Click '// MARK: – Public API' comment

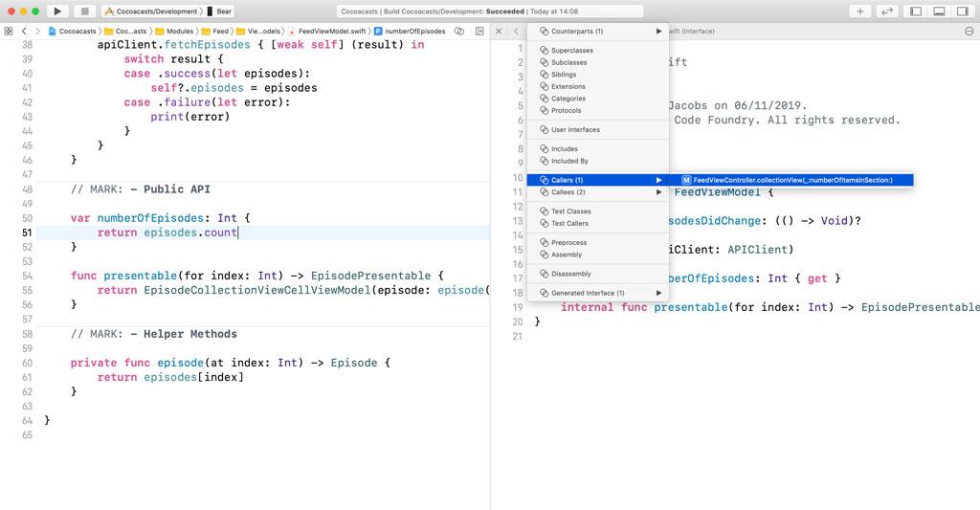(141, 188)
